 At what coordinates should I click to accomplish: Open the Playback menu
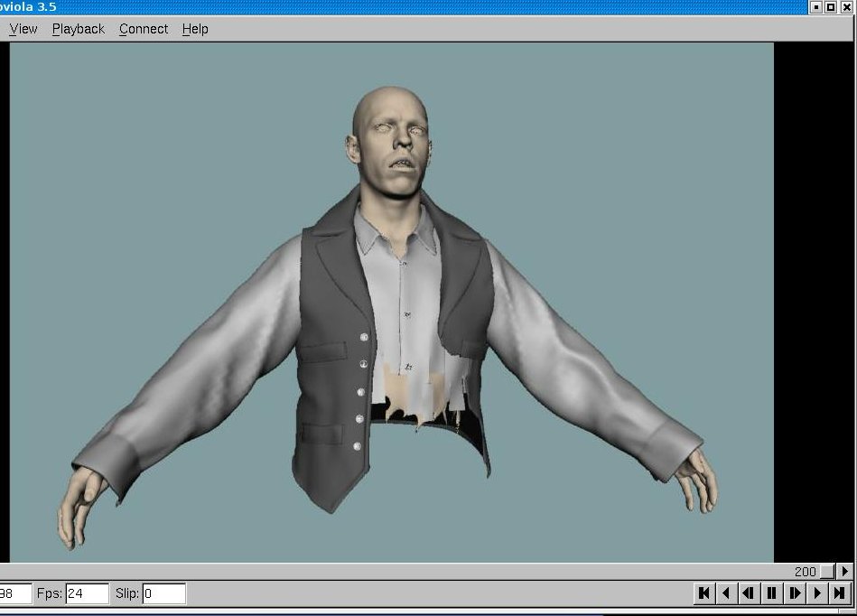(79, 29)
